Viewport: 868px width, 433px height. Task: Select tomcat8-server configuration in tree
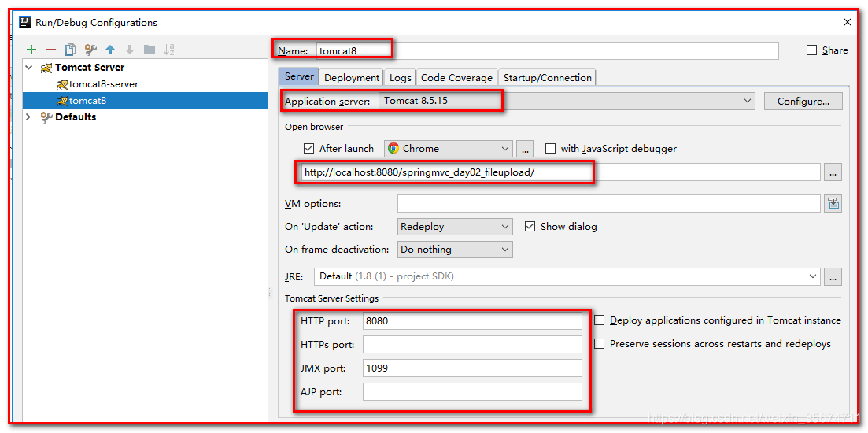(104, 84)
